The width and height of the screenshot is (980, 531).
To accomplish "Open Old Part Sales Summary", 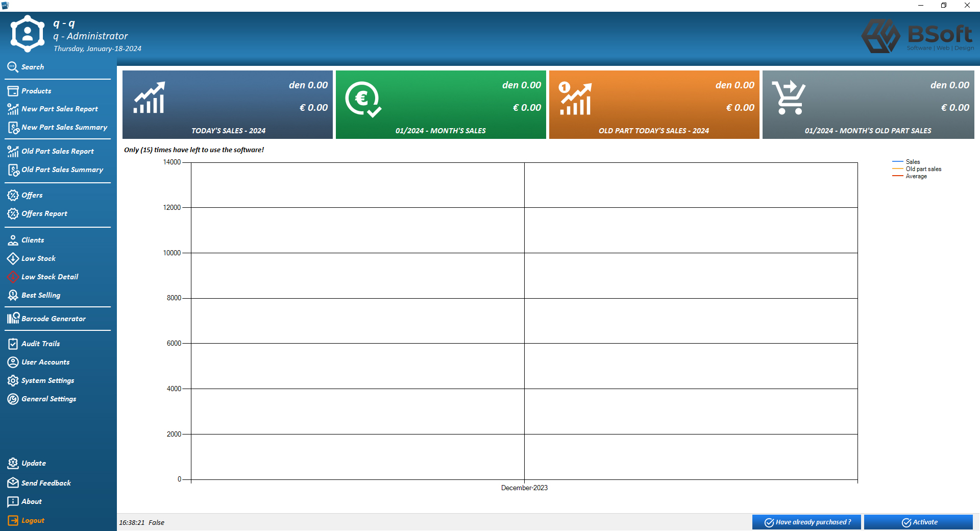I will pyautogui.click(x=62, y=170).
